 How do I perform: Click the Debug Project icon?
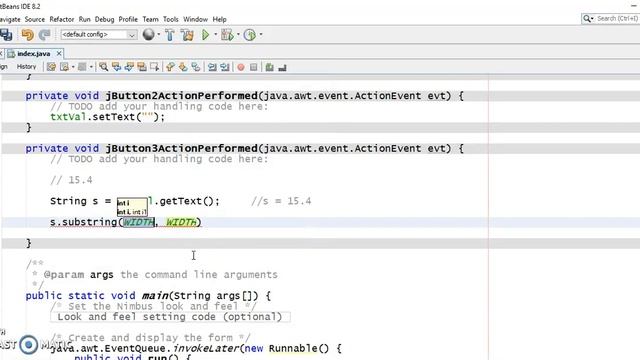coord(227,35)
